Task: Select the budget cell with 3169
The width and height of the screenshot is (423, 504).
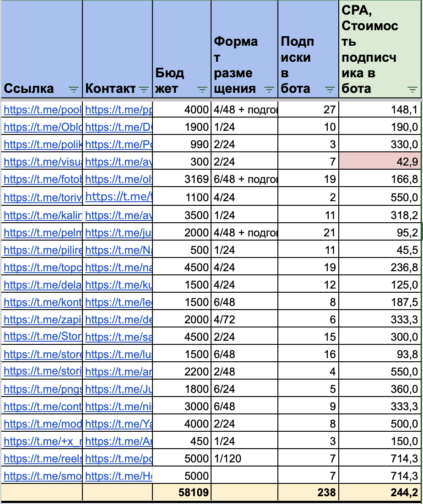Action: pyautogui.click(x=182, y=179)
